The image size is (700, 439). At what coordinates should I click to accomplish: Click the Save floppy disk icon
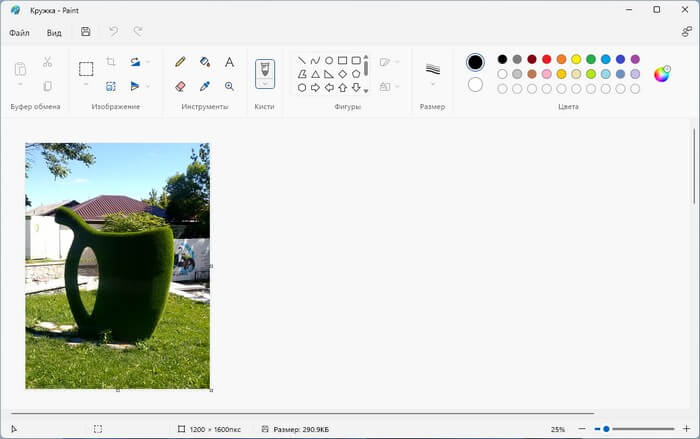85,32
